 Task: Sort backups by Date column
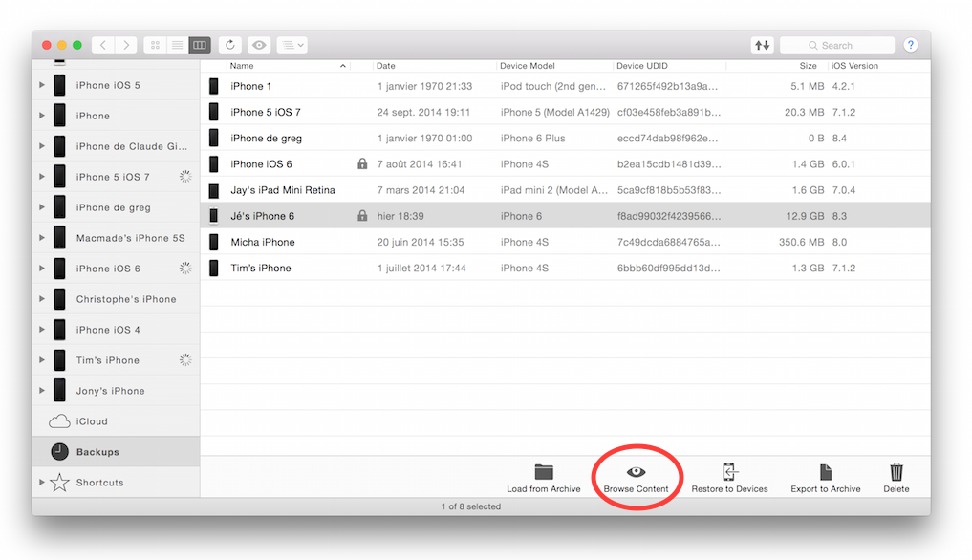[x=385, y=66]
